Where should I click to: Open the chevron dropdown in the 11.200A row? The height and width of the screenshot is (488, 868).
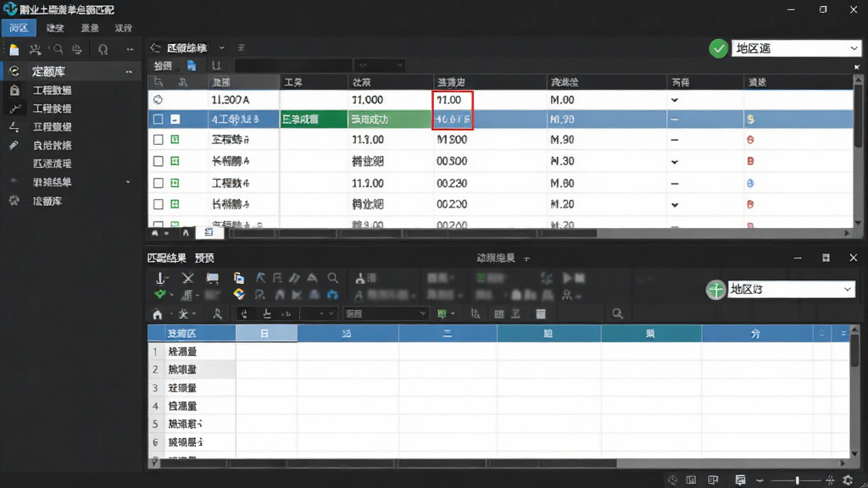click(x=674, y=100)
